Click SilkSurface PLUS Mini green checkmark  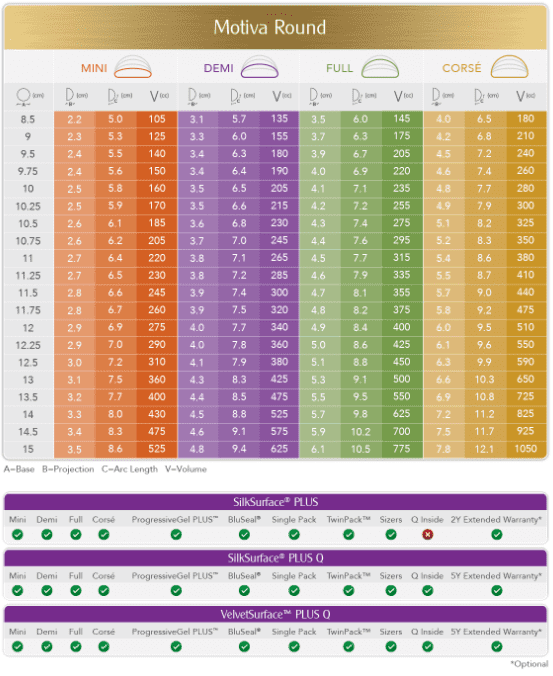(x=18, y=535)
